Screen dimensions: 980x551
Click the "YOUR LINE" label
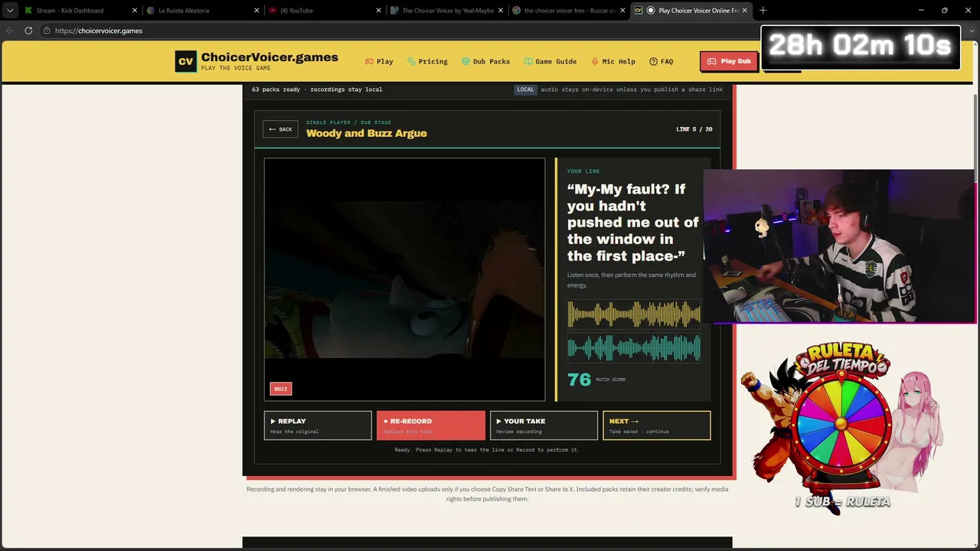tap(583, 171)
